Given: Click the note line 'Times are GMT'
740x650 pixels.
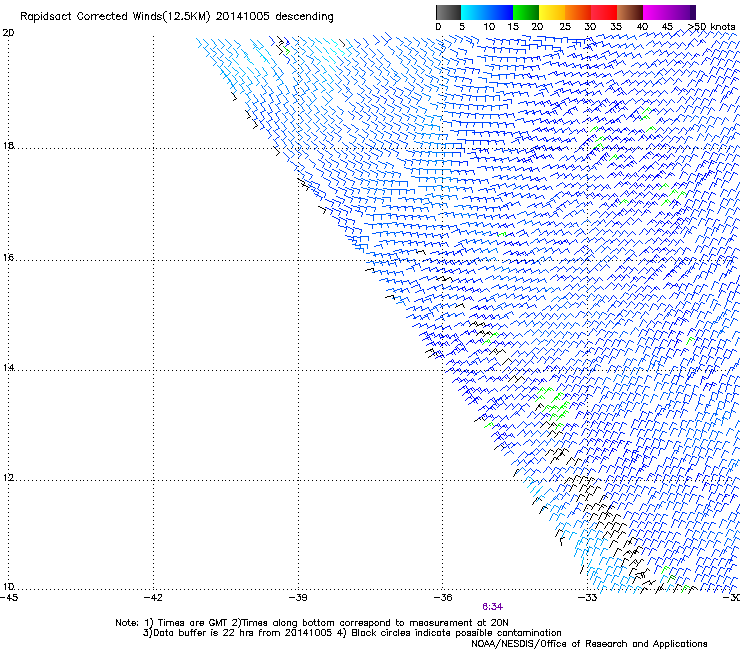Looking at the screenshot, I should pos(193,623).
